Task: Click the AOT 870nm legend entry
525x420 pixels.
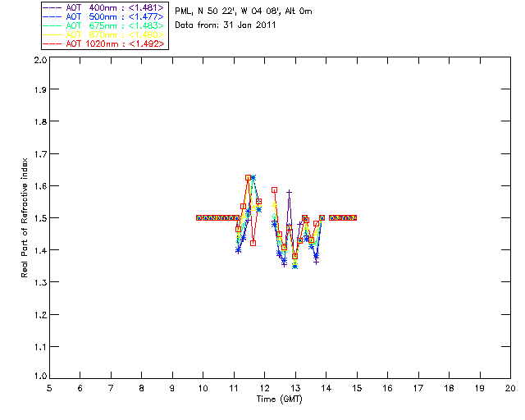Action: [x=103, y=34]
